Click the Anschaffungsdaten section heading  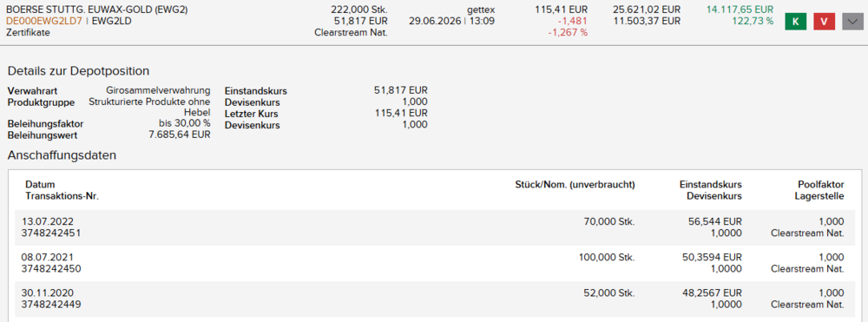click(62, 154)
